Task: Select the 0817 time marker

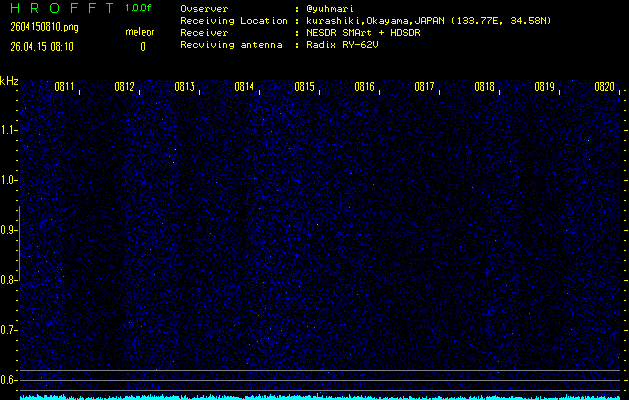Action: point(424,87)
